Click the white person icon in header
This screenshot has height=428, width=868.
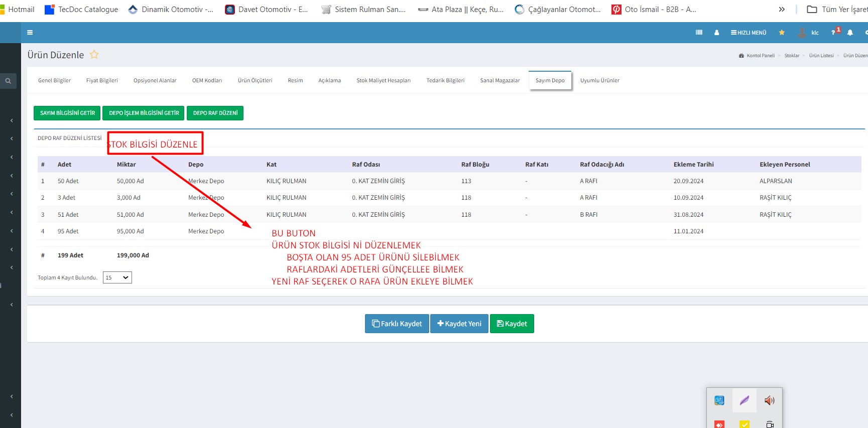716,33
